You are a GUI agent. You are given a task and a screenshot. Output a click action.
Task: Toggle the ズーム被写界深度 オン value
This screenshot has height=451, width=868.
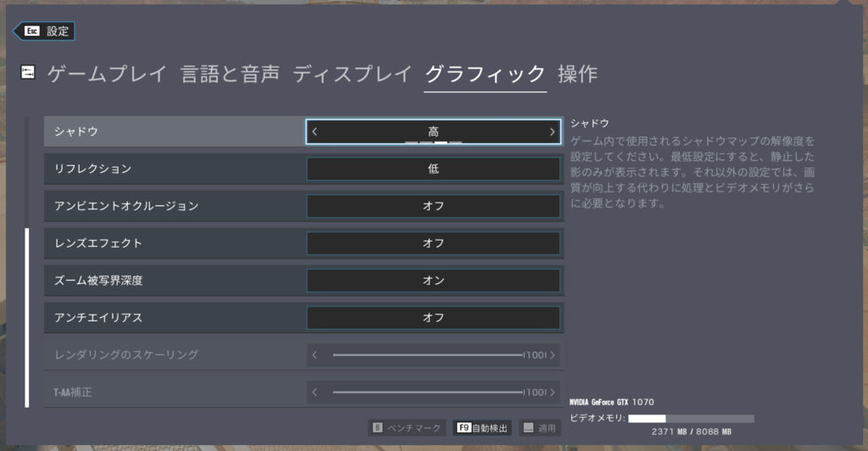pyautogui.click(x=433, y=281)
